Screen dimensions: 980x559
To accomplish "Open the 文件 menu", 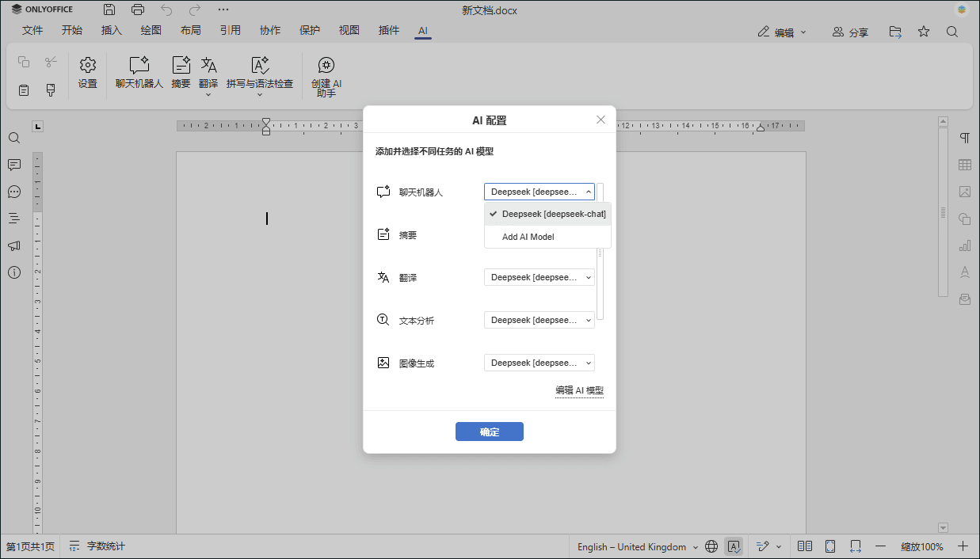I will [32, 30].
